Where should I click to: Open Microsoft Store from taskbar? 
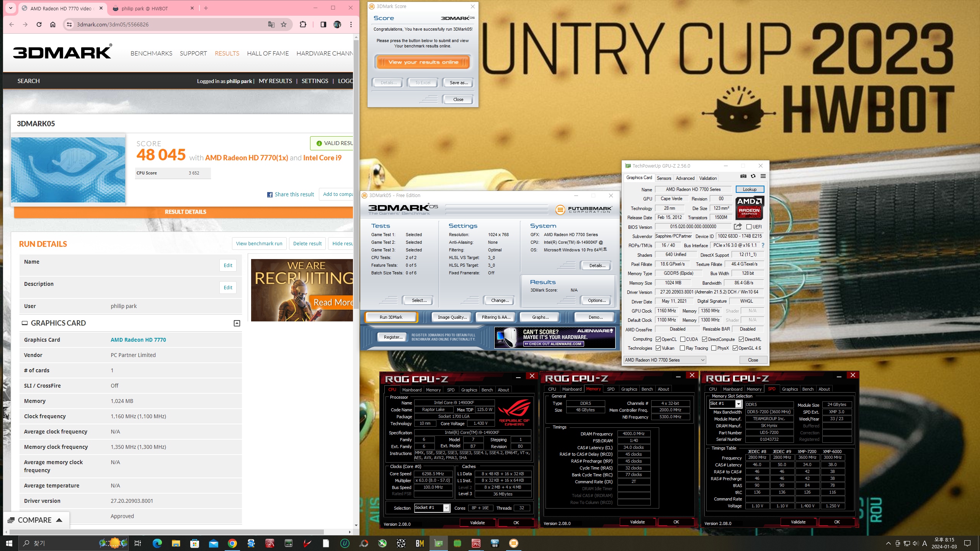[194, 543]
